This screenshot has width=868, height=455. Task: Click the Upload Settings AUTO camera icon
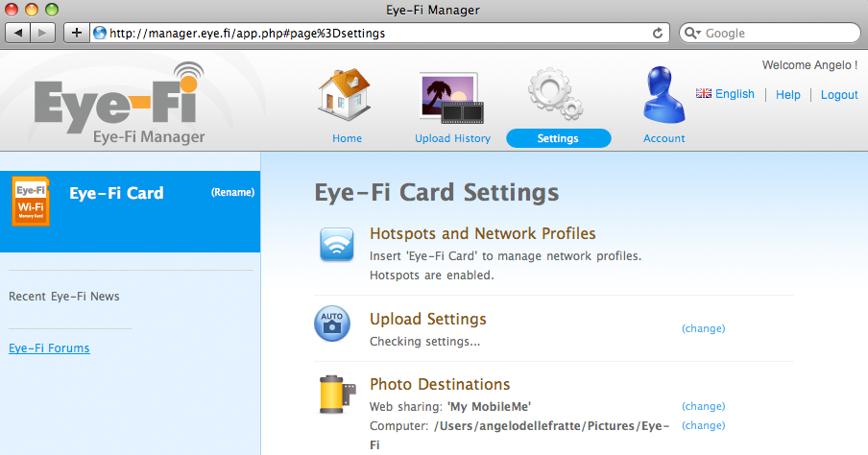click(332, 323)
